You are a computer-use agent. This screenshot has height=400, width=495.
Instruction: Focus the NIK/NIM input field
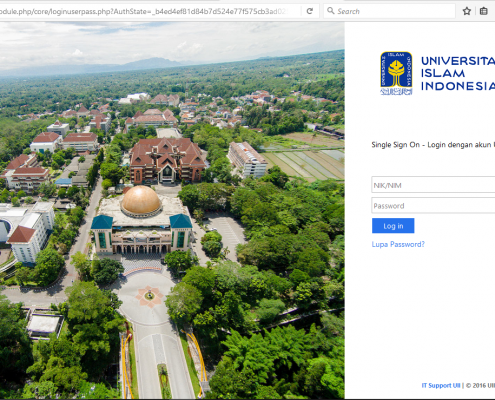(433, 185)
